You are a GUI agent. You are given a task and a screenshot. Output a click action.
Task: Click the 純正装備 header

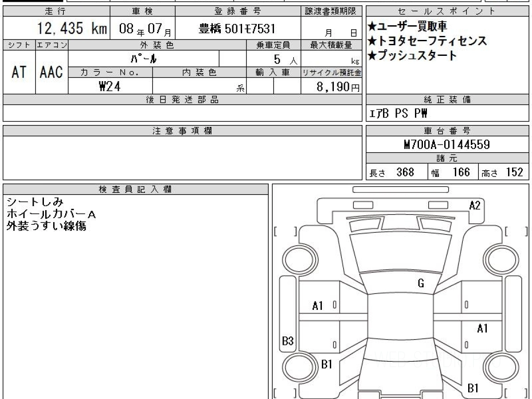(x=447, y=100)
